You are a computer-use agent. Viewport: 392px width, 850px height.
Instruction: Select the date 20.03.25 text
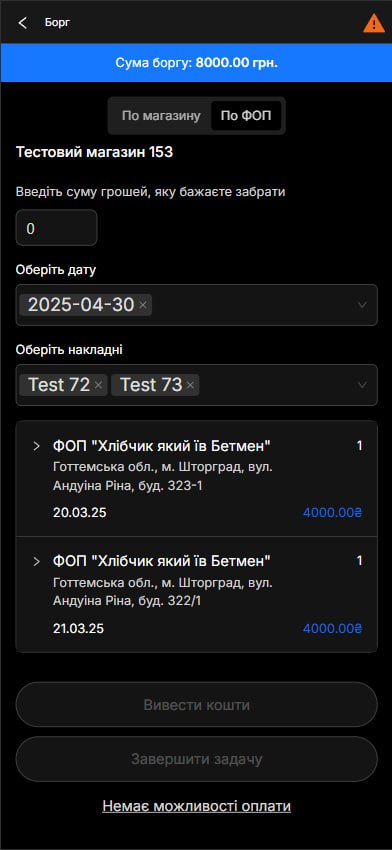tap(79, 513)
